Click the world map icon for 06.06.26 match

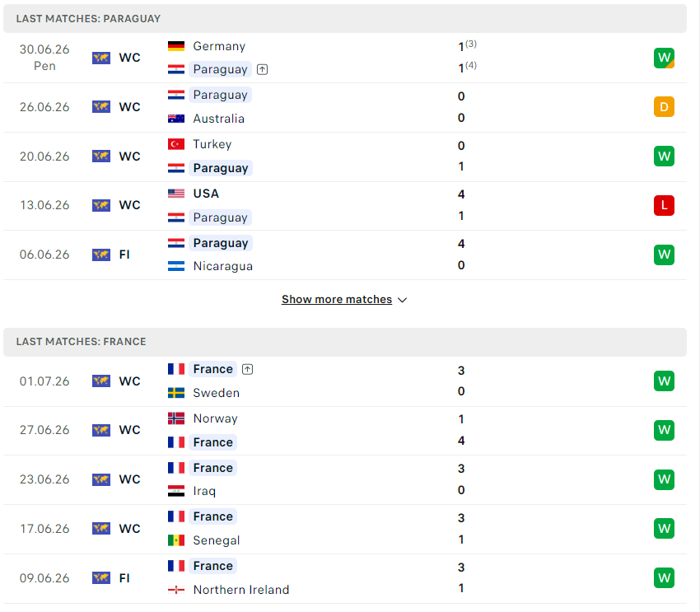pos(101,255)
